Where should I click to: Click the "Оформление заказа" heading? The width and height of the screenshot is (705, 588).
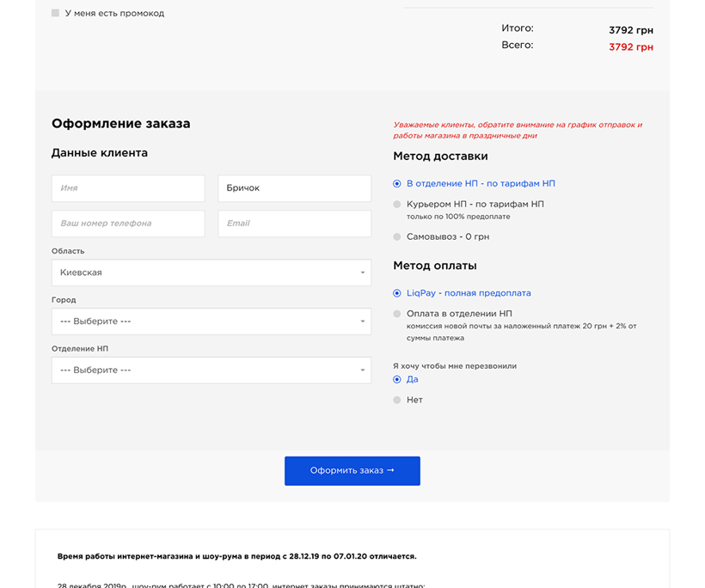tap(121, 123)
